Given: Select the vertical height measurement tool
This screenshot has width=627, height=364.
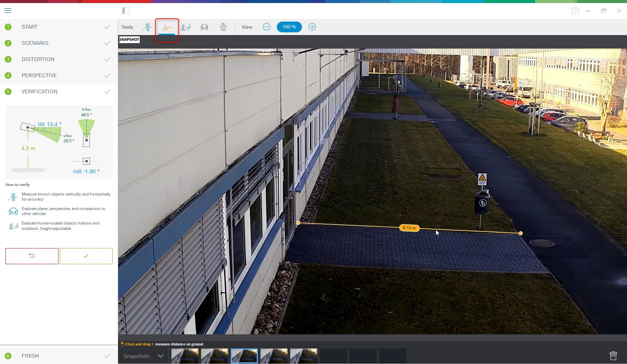Looking at the screenshot, I should pyautogui.click(x=147, y=27).
